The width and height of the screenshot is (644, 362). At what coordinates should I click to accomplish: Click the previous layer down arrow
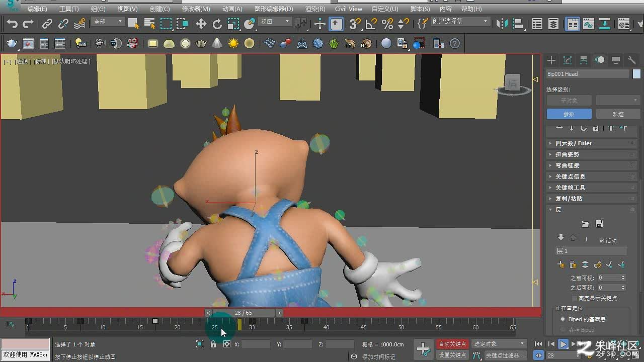coord(561,238)
